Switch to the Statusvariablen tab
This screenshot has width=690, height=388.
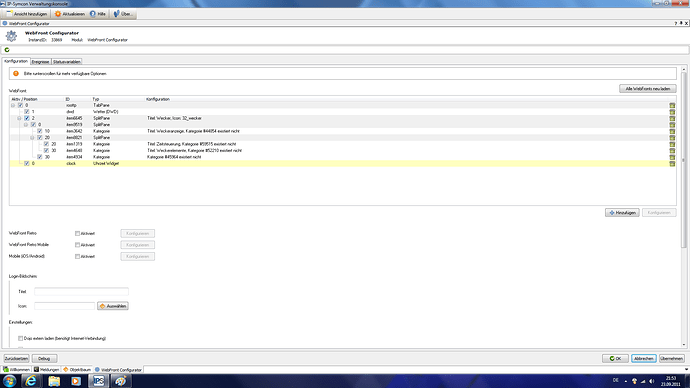point(67,62)
